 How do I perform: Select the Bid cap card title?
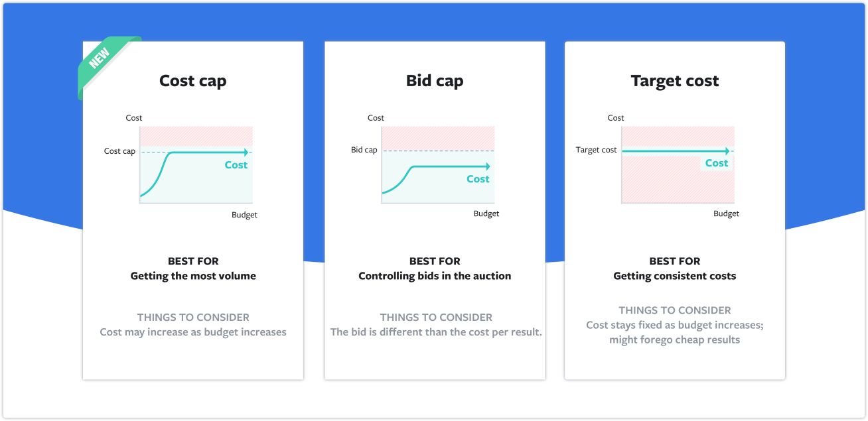(x=435, y=81)
